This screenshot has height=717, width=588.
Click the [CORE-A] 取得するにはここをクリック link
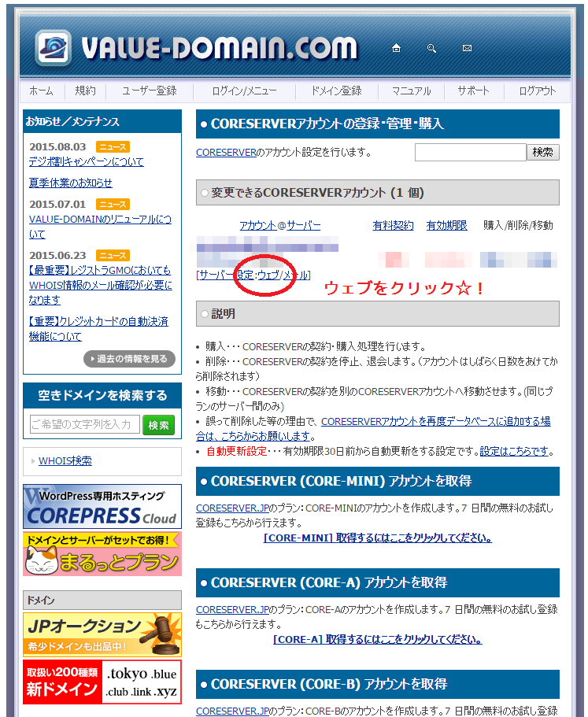(378, 639)
